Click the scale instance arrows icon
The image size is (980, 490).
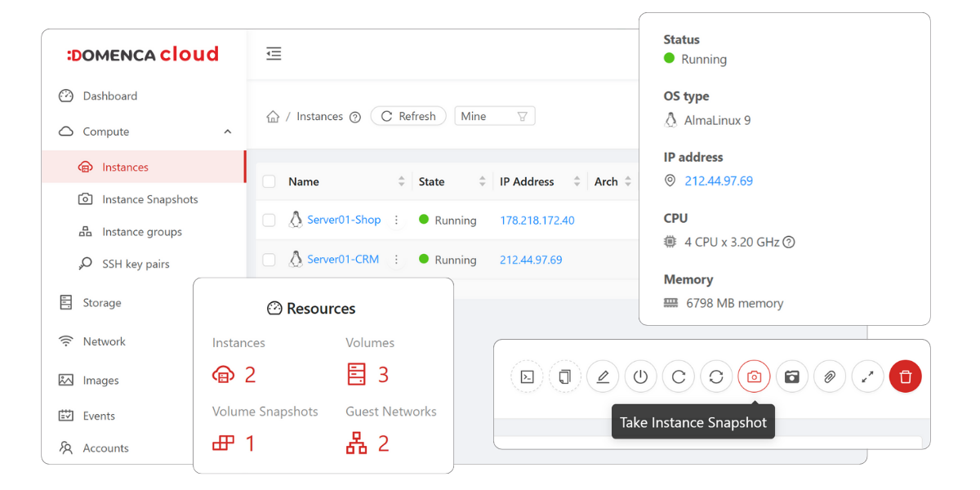coord(867,376)
